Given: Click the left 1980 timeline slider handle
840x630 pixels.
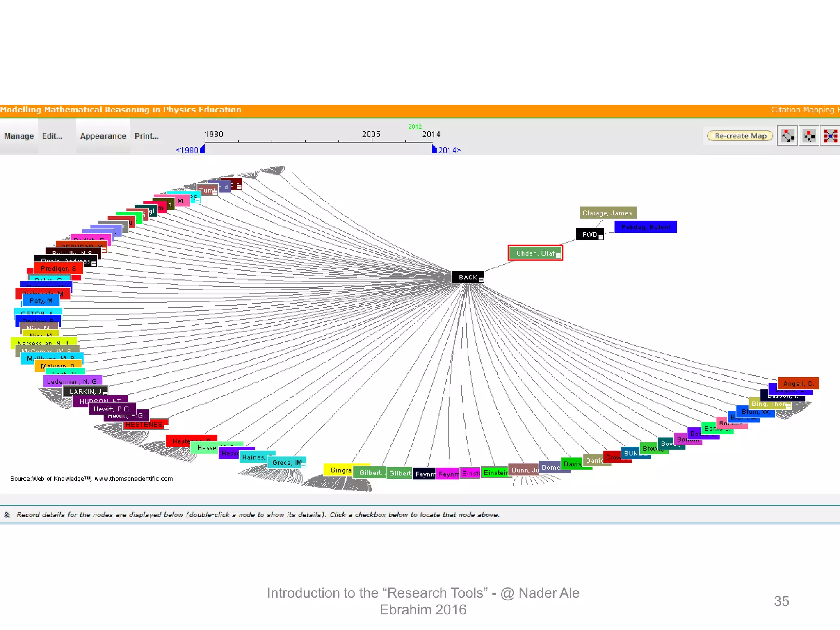Looking at the screenshot, I should pyautogui.click(x=202, y=149).
